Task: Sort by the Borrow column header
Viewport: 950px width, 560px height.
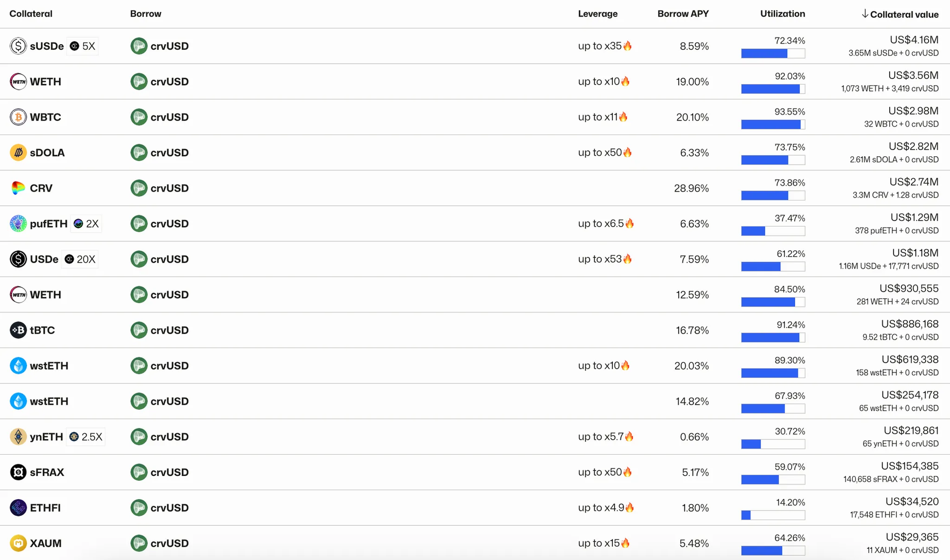Action: (x=146, y=14)
